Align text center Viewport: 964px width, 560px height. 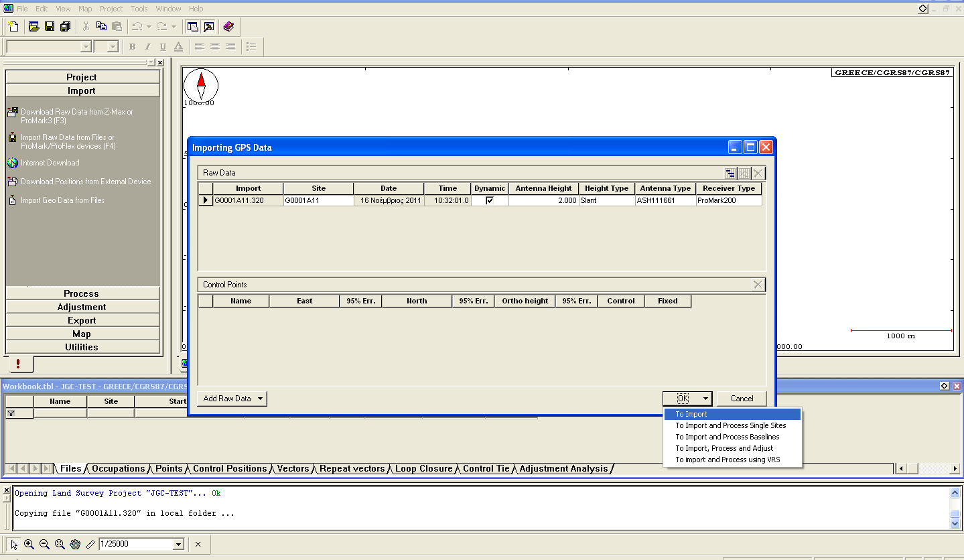pos(214,47)
